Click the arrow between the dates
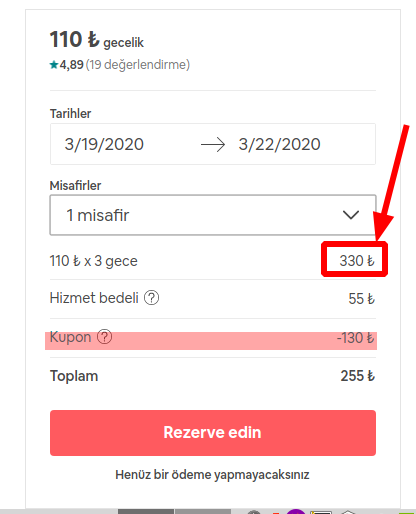The image size is (416, 514). coord(213,145)
